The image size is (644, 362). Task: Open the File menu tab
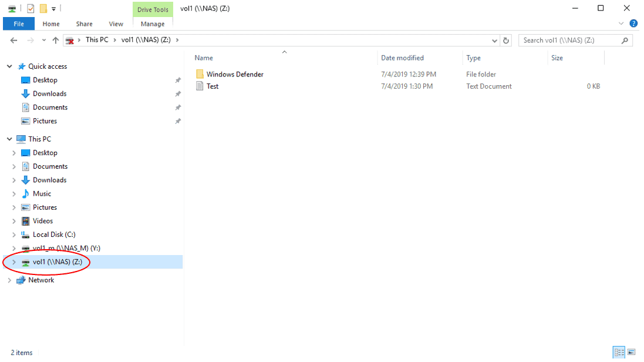point(19,24)
